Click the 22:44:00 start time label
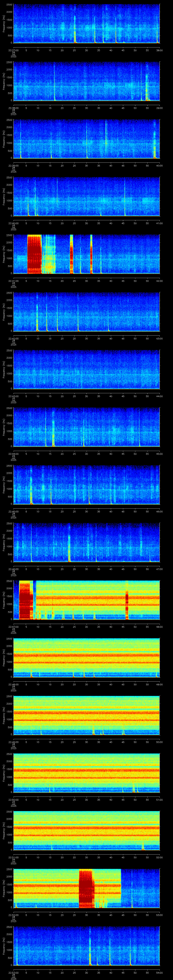The image size is (173, 980). click(x=13, y=454)
